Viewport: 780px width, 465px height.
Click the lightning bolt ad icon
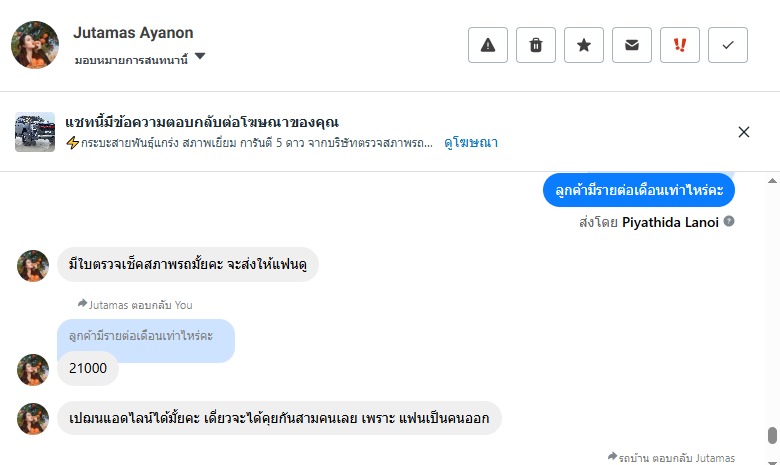tap(72, 143)
